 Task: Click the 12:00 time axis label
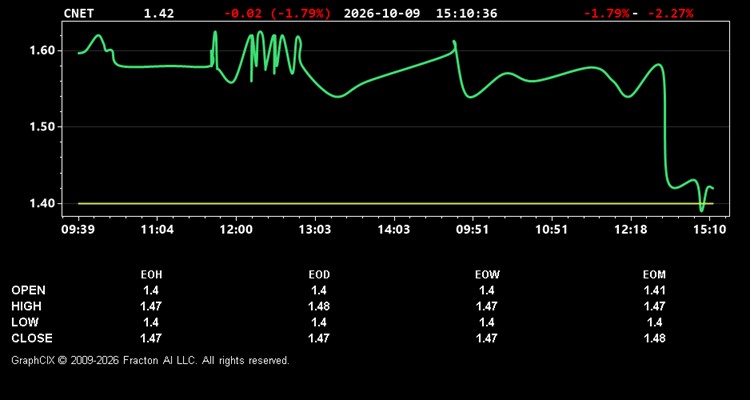(x=236, y=230)
